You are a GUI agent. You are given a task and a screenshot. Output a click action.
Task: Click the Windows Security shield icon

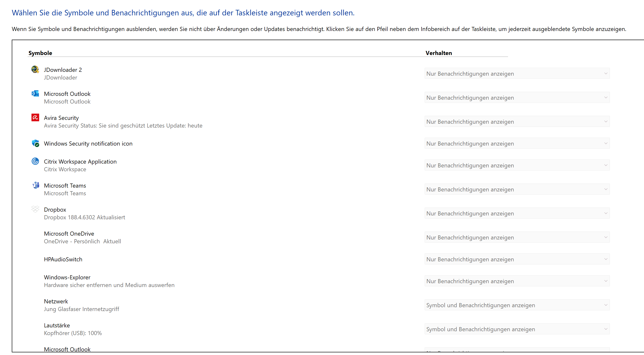[35, 143]
